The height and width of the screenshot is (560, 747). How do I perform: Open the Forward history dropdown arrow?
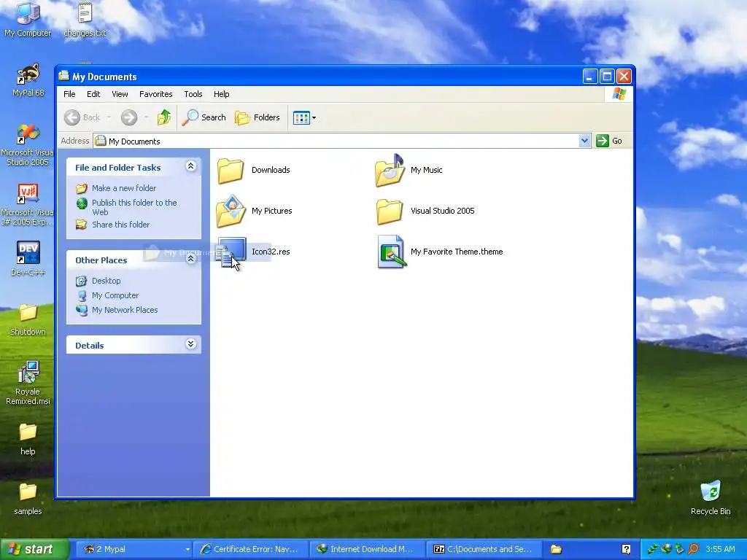146,117
